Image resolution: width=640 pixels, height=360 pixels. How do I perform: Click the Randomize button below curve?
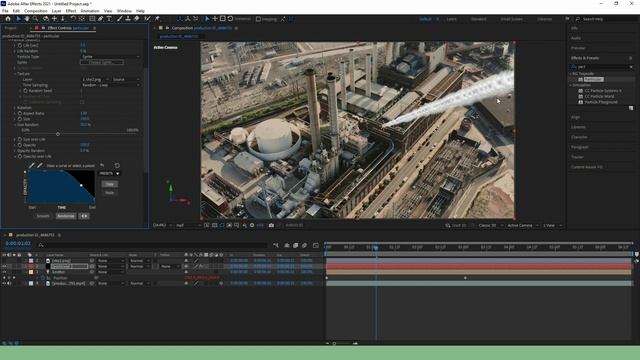[65, 216]
